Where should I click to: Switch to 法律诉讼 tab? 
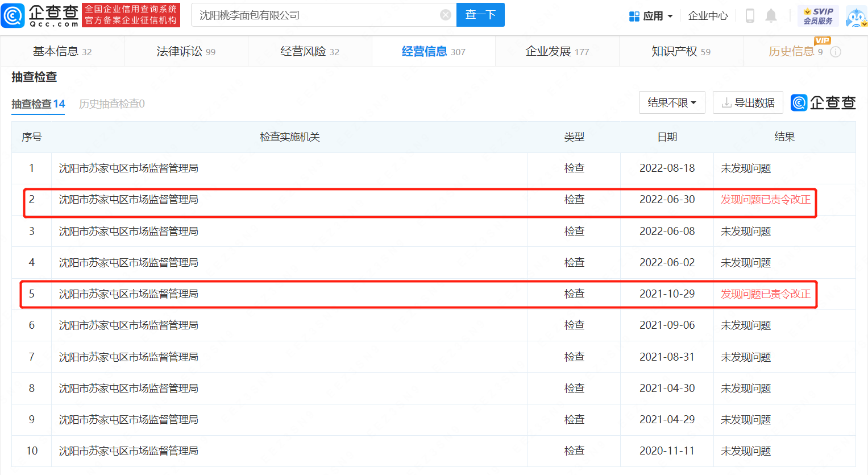click(x=186, y=51)
